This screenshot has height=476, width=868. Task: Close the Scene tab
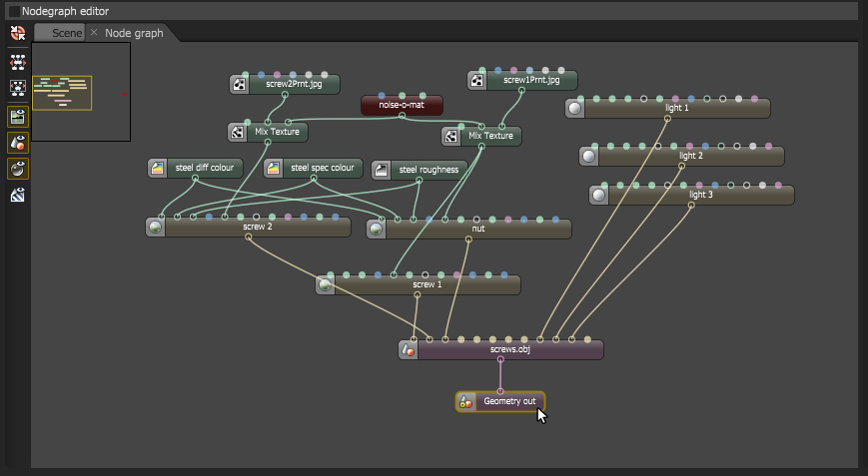click(94, 33)
